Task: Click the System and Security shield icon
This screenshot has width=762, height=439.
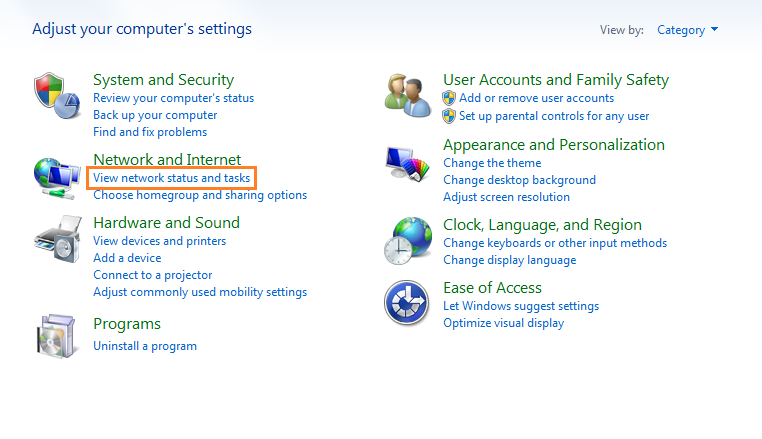Action: (57, 96)
